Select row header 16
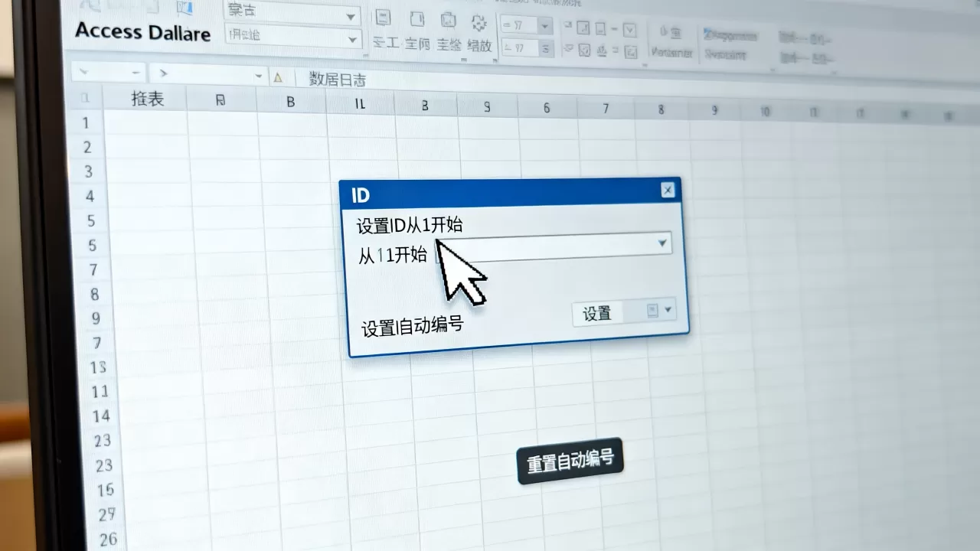 (x=106, y=490)
